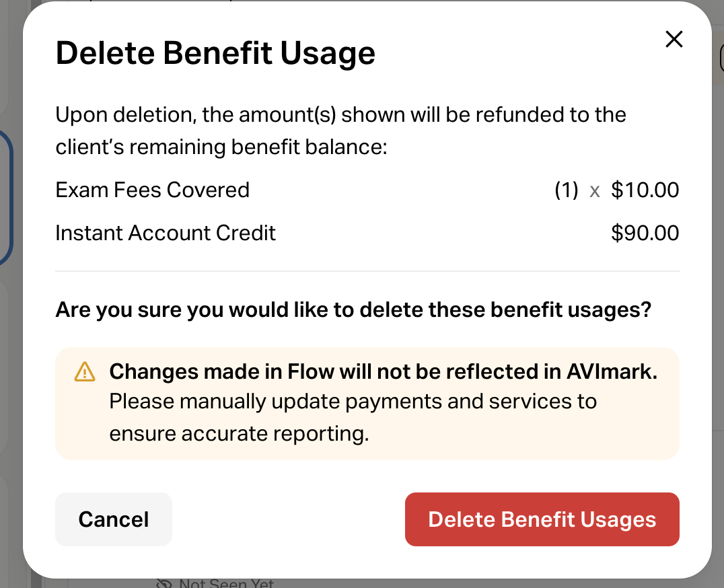Click the Instant Account Credit label
The height and width of the screenshot is (588, 724).
point(166,233)
